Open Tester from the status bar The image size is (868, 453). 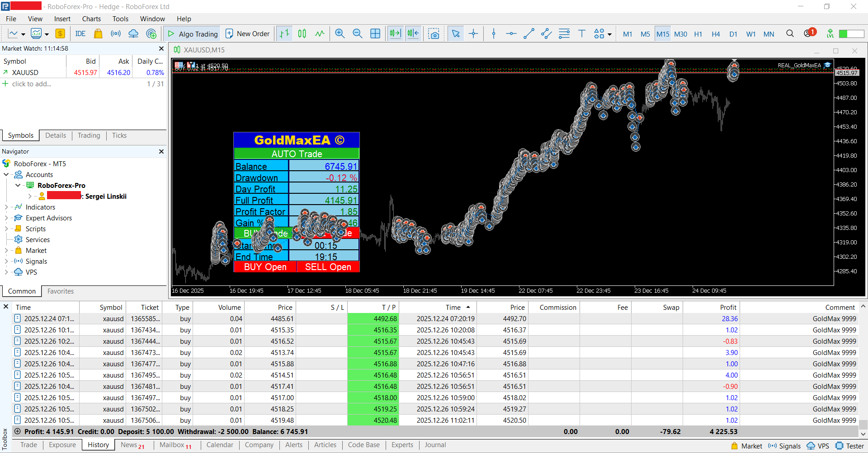tap(849, 446)
